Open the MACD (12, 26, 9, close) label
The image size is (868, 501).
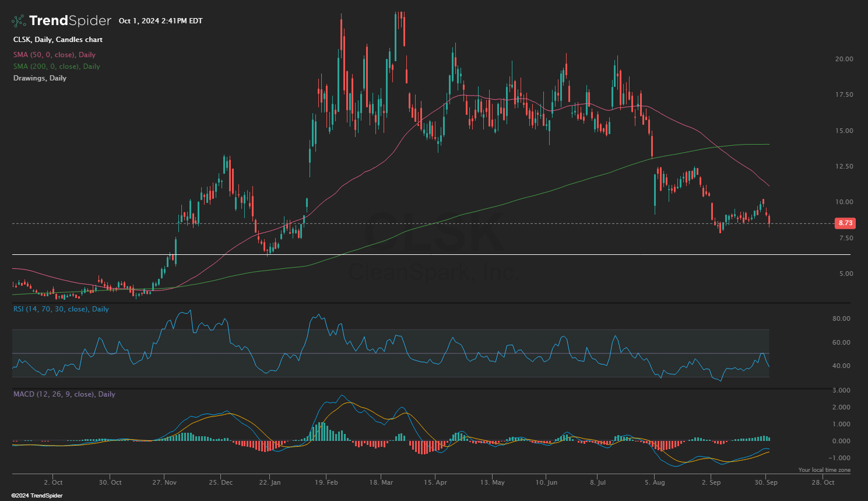click(64, 394)
